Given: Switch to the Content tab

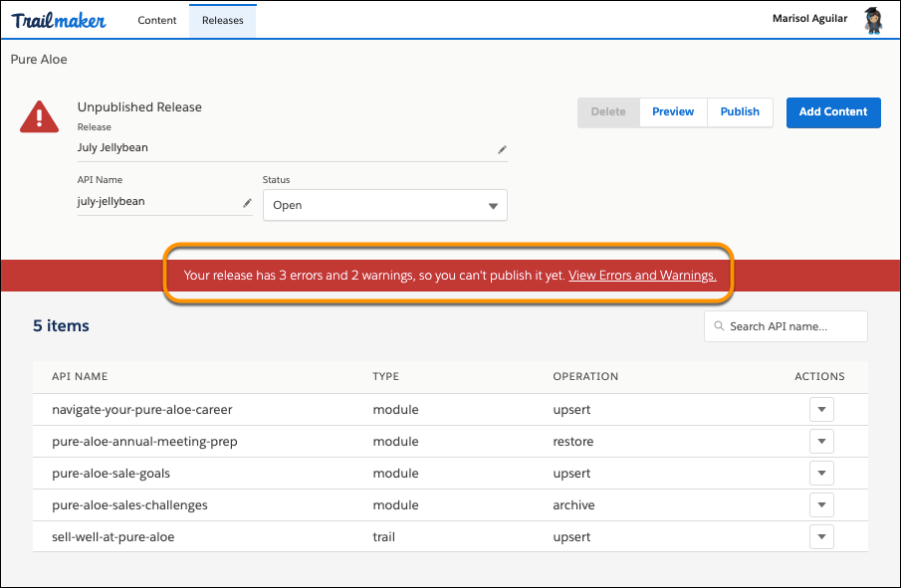Looking at the screenshot, I should 157,20.
